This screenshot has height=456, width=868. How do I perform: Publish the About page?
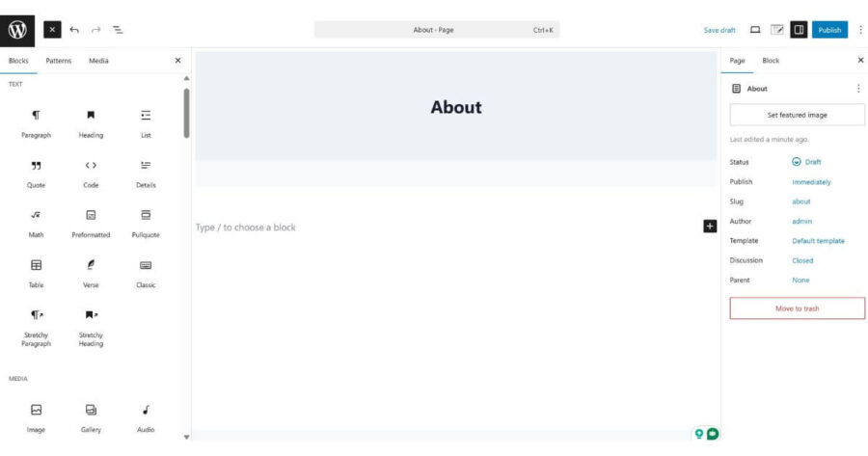tap(829, 30)
